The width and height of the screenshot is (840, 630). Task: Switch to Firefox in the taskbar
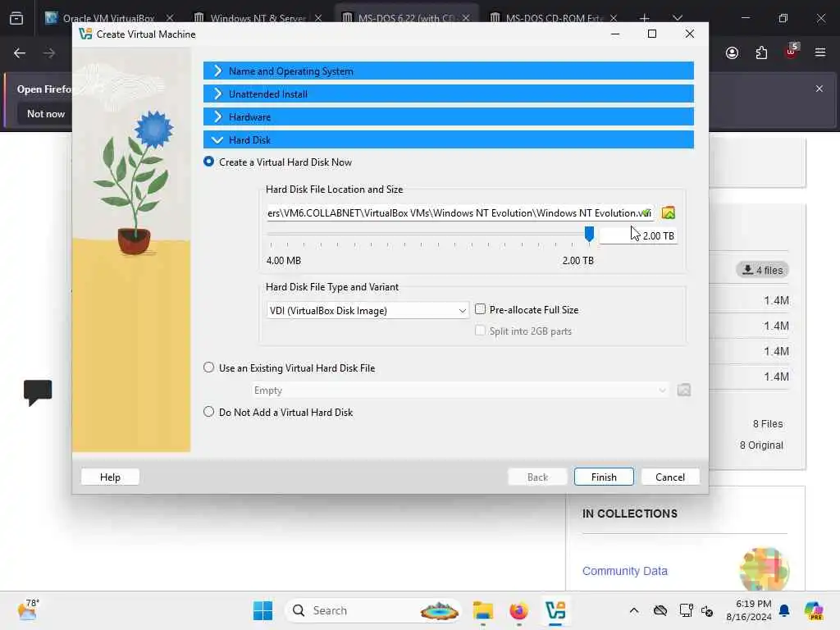[x=518, y=610]
